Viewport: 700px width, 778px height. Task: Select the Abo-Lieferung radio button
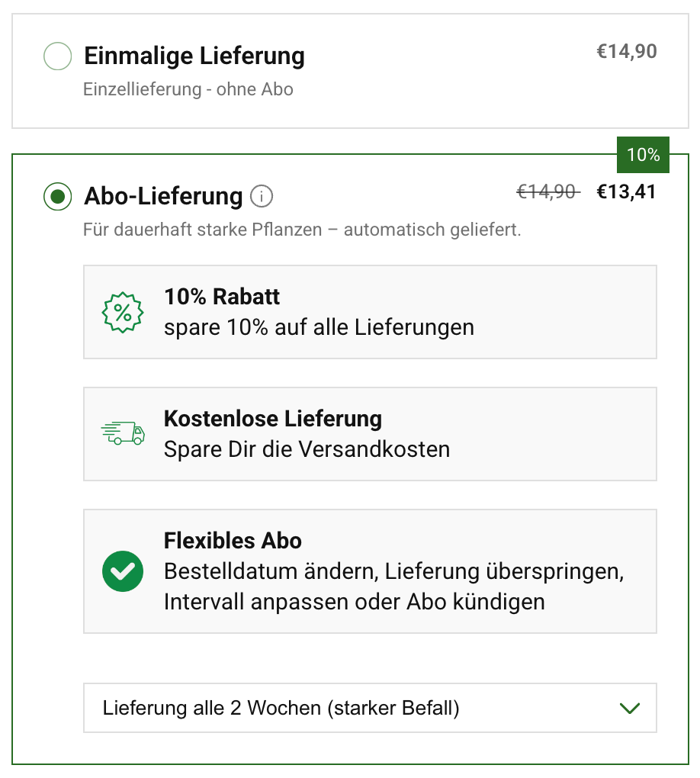point(57,197)
